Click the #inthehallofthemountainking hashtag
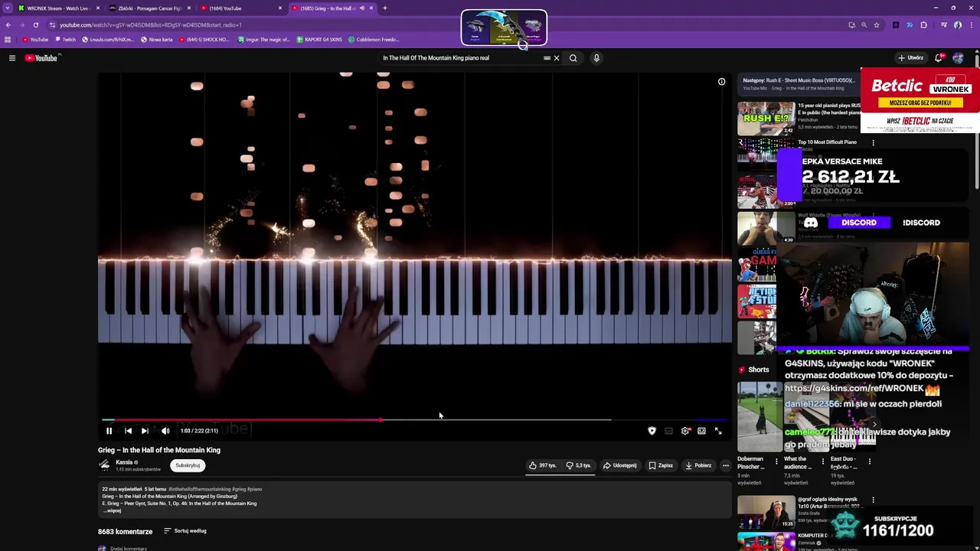The width and height of the screenshot is (980, 551). coord(199,489)
